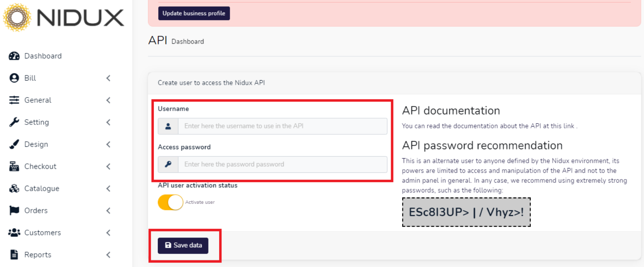Viewport: 644px width, 267px height.
Task: Expand the Customers menu chevron
Action: pos(108,232)
